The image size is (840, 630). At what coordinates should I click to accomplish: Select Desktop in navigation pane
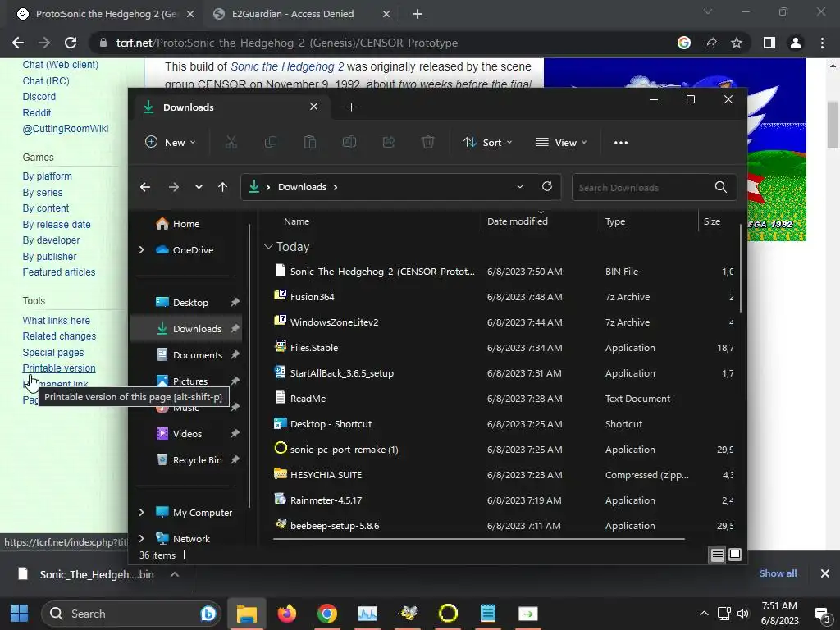186,303
